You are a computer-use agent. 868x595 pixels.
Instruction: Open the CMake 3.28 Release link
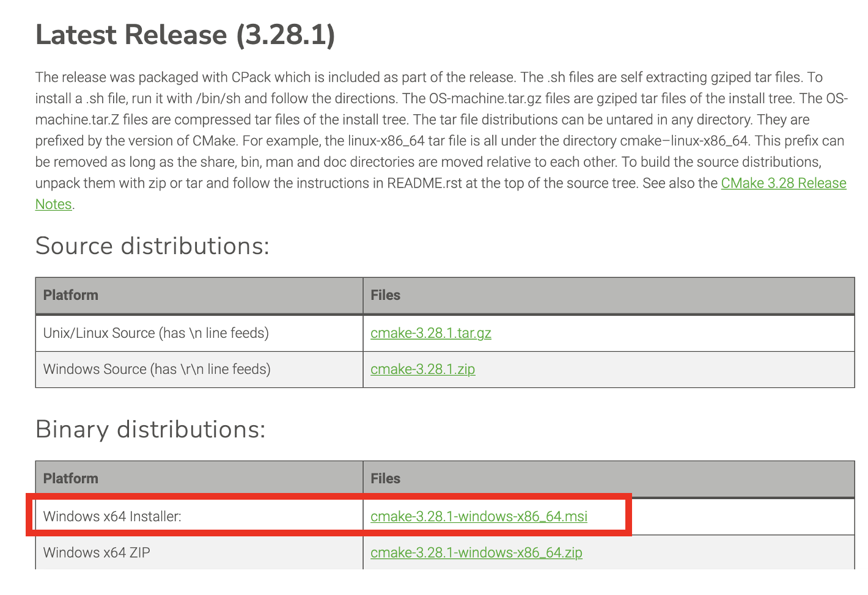pyautogui.click(x=783, y=183)
